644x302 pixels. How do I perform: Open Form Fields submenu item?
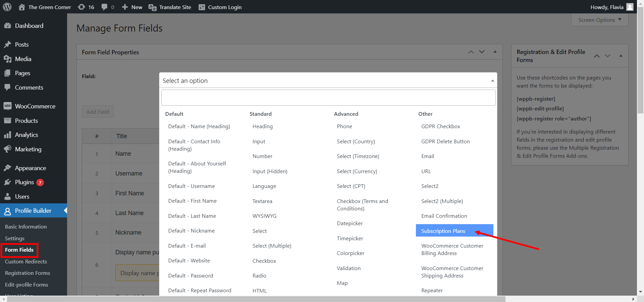pos(19,250)
